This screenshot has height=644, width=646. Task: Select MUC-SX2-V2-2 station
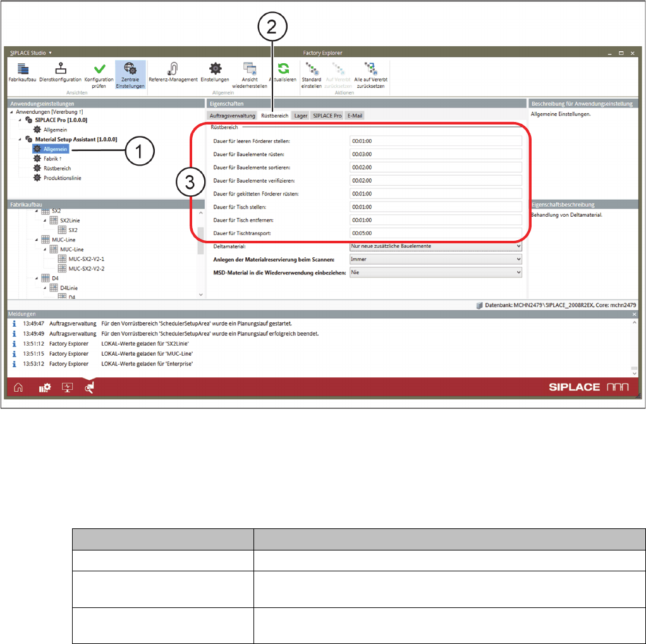pyautogui.click(x=86, y=269)
